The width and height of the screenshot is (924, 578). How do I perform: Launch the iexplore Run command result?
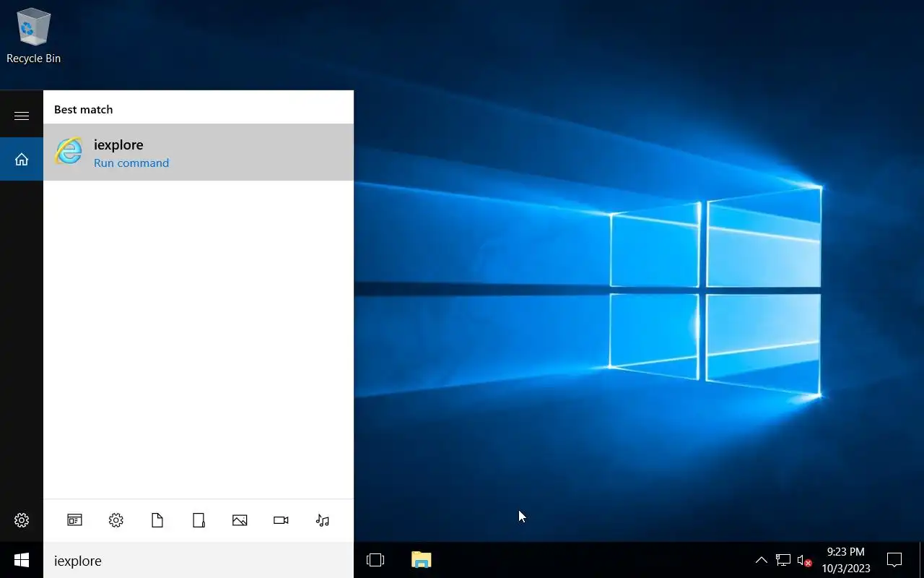(x=199, y=152)
